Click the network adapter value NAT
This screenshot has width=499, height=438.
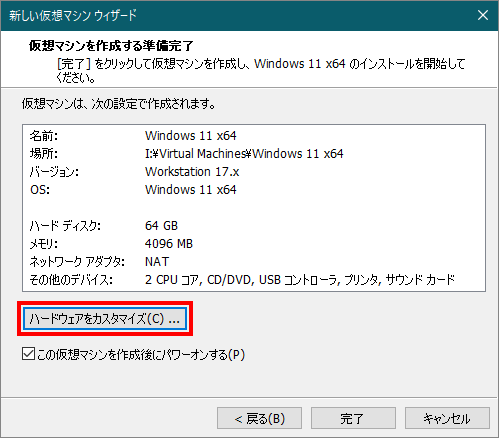[x=157, y=262]
